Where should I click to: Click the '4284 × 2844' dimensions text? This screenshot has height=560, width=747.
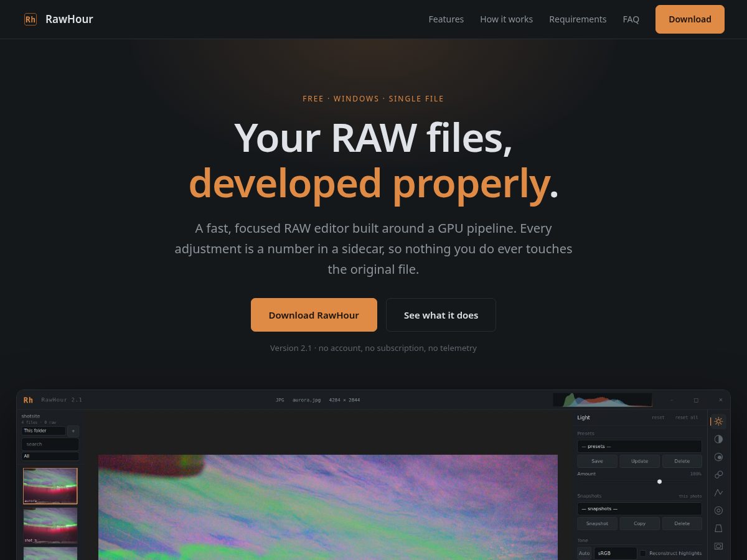point(344,400)
